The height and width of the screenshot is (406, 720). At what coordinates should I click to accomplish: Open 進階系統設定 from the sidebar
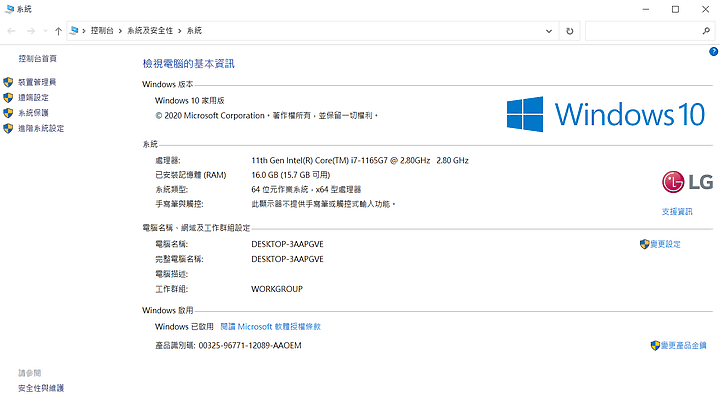coord(41,128)
